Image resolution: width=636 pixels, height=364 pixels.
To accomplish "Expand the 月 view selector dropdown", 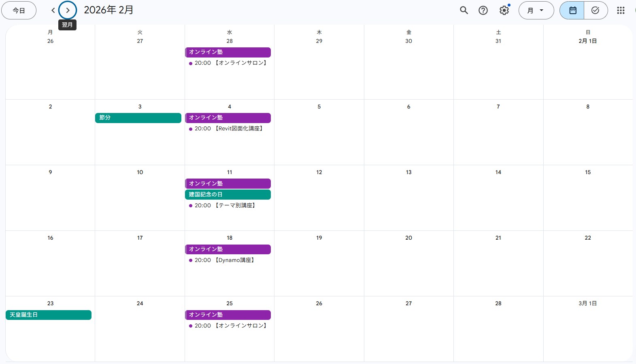I will point(536,11).
